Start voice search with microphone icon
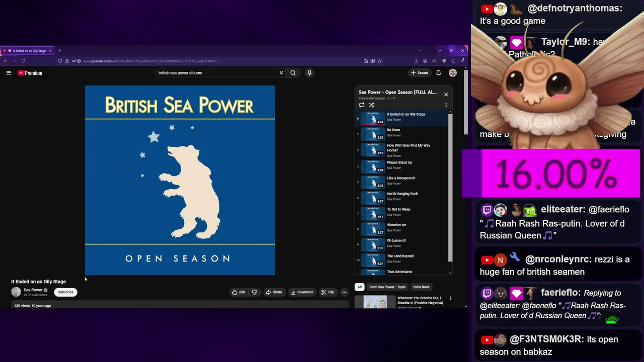 309,73
